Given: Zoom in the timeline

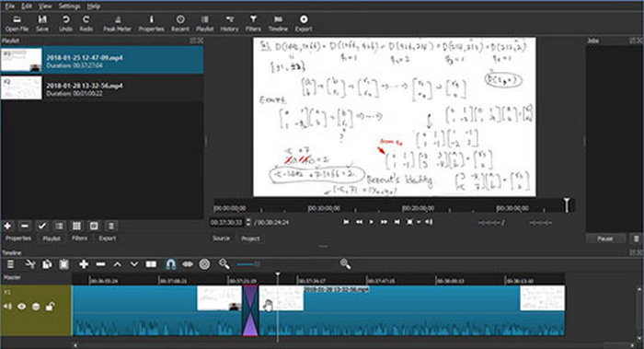Looking at the screenshot, I should click(x=345, y=264).
